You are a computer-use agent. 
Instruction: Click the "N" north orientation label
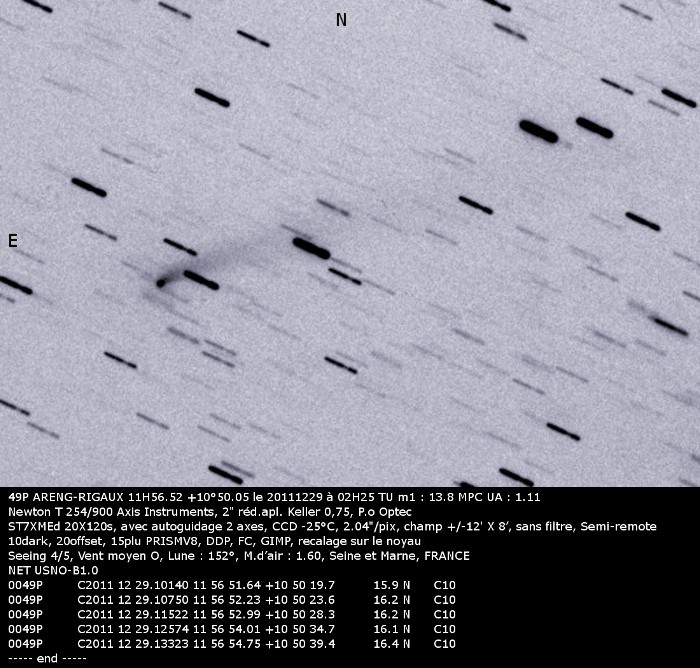(341, 20)
